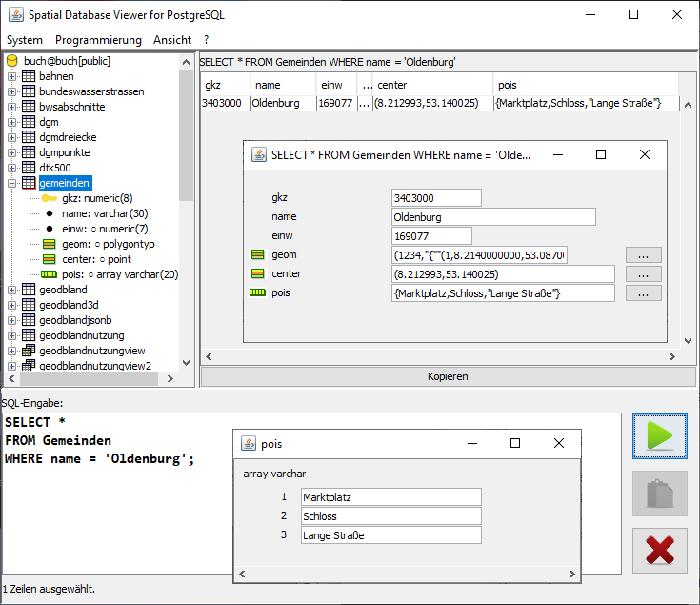
Task: Open geom details with its ... button
Action: click(643, 255)
